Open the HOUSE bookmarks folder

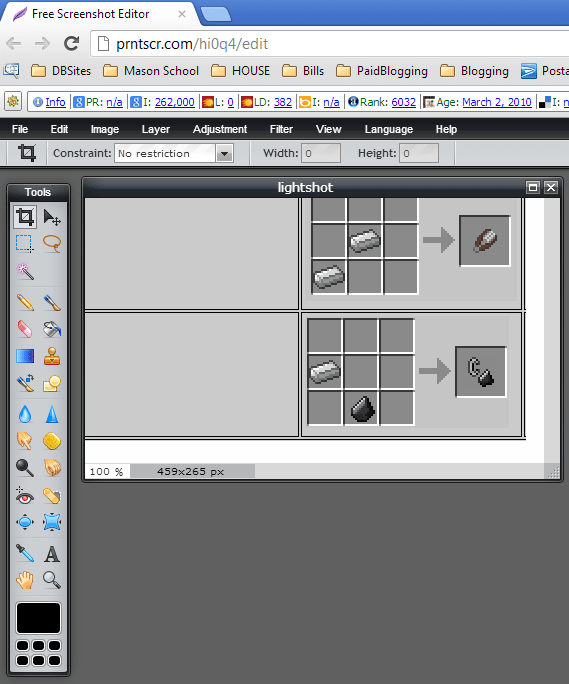pyautogui.click(x=240, y=71)
